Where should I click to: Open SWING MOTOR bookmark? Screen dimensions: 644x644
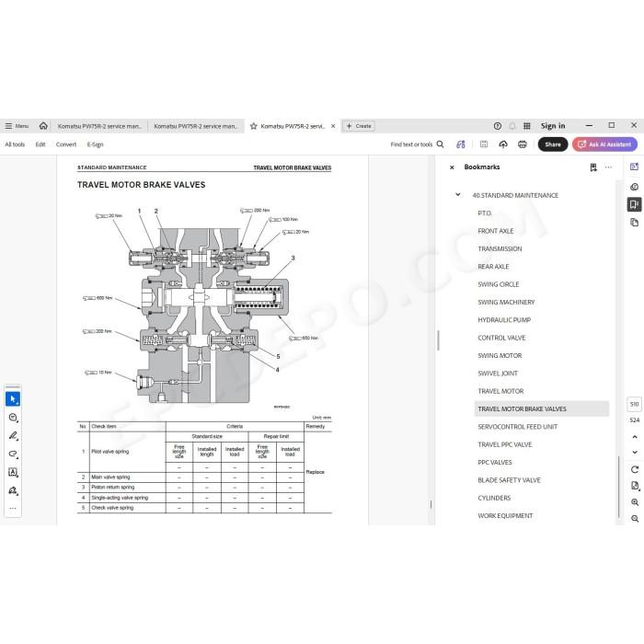500,355
